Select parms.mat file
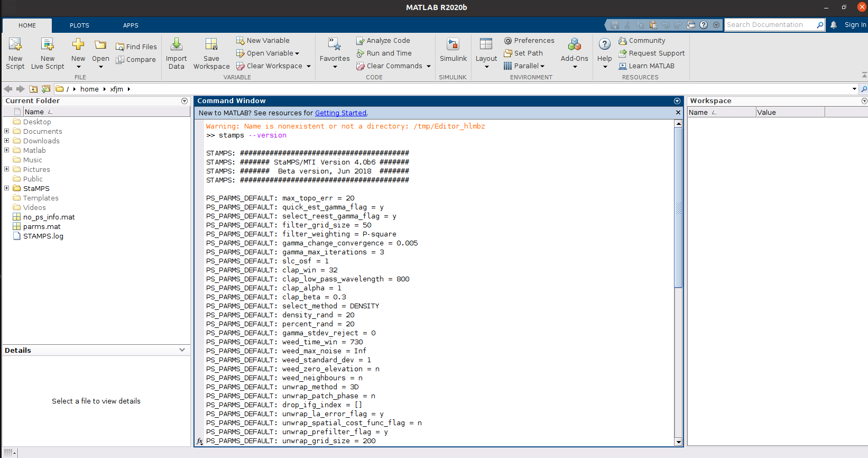 click(42, 226)
